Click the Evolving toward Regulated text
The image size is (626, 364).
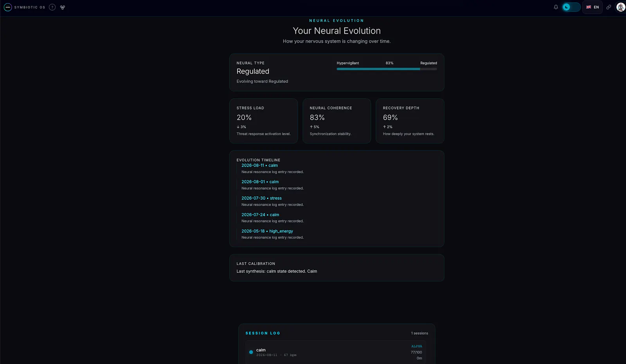(x=262, y=81)
